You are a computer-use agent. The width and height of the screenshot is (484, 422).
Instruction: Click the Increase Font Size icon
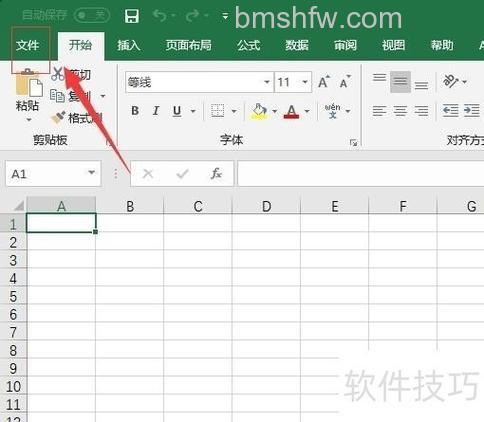pos(324,82)
